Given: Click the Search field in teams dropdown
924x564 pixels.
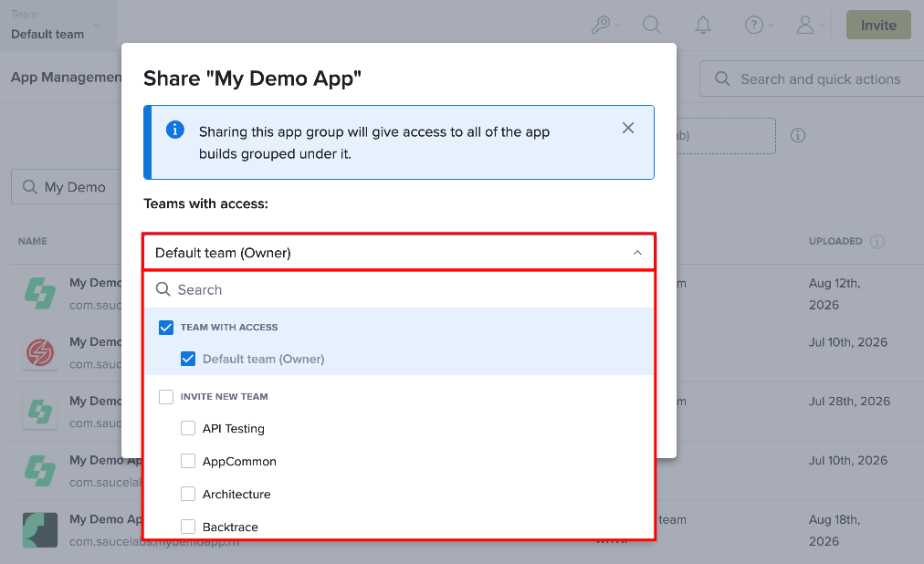Looking at the screenshot, I should point(399,289).
